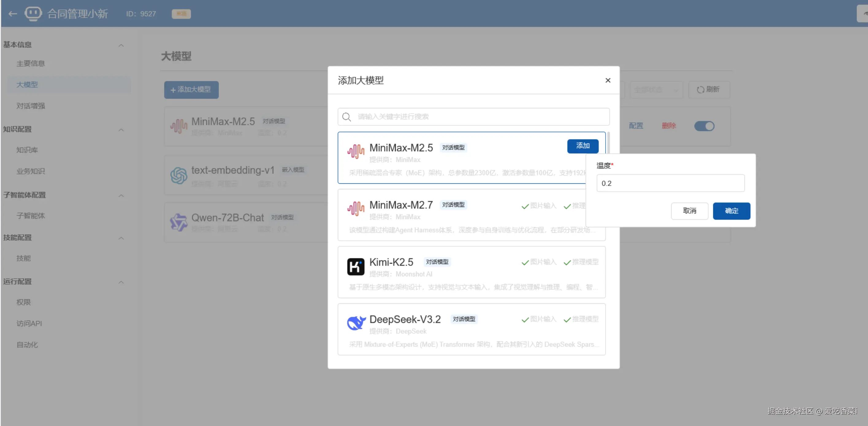Collapse the 基本信息 sidebar section
This screenshot has width=868, height=426.
[121, 45]
